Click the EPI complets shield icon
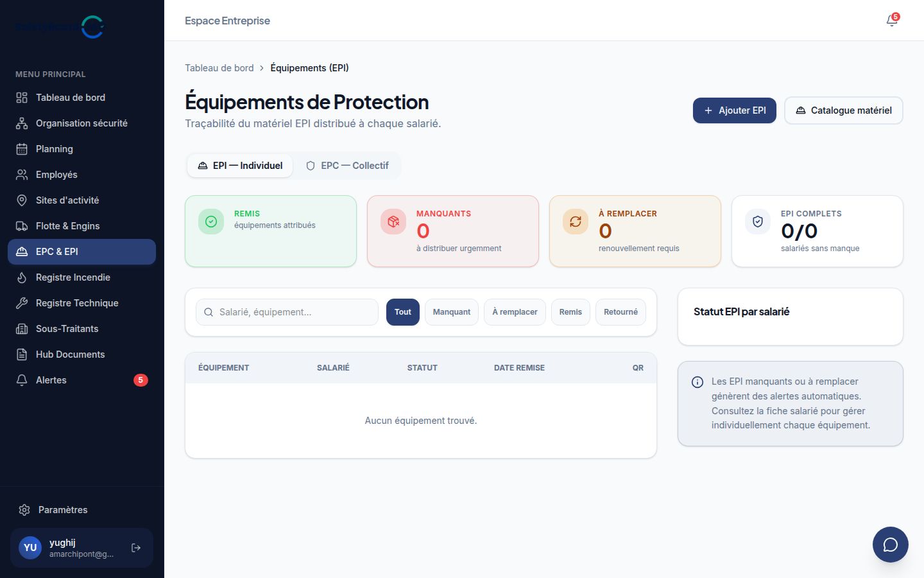The height and width of the screenshot is (578, 924). click(758, 222)
